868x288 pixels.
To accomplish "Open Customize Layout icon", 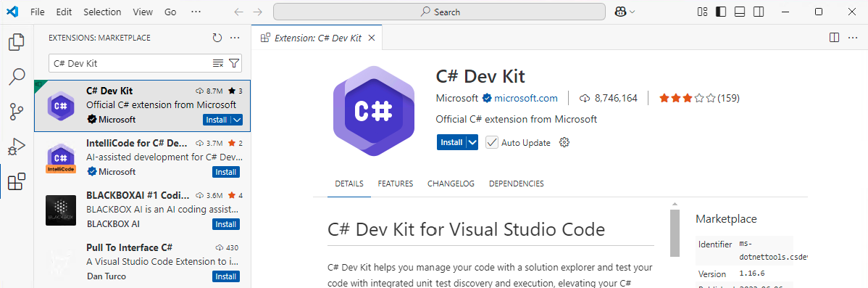I will [x=703, y=12].
